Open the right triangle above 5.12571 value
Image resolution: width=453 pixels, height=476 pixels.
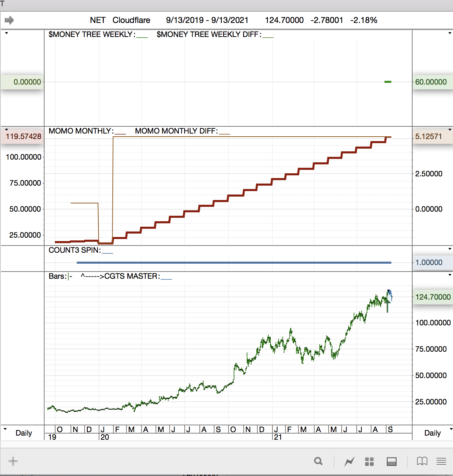[x=450, y=130]
